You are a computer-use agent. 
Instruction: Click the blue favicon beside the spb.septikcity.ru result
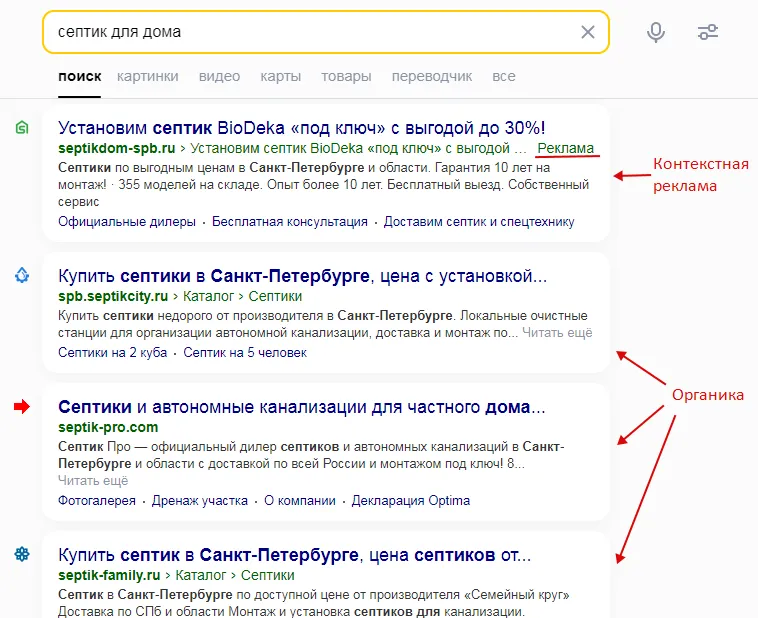pyautogui.click(x=22, y=276)
